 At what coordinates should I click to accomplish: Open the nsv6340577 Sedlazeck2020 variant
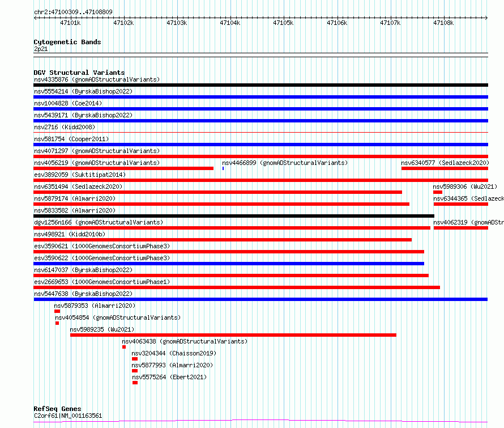445,163
